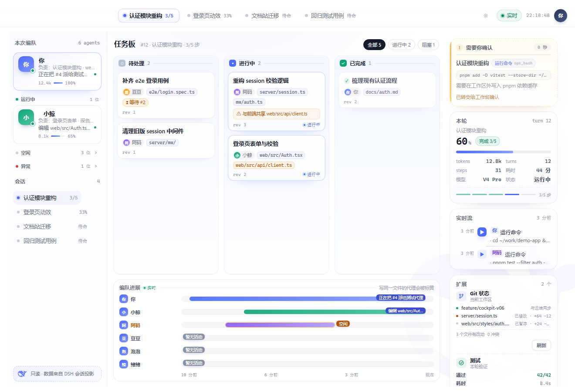Click 小鲸 avatar on 登录页表单与校验 card
The width and height of the screenshot is (575, 392).
click(237, 155)
